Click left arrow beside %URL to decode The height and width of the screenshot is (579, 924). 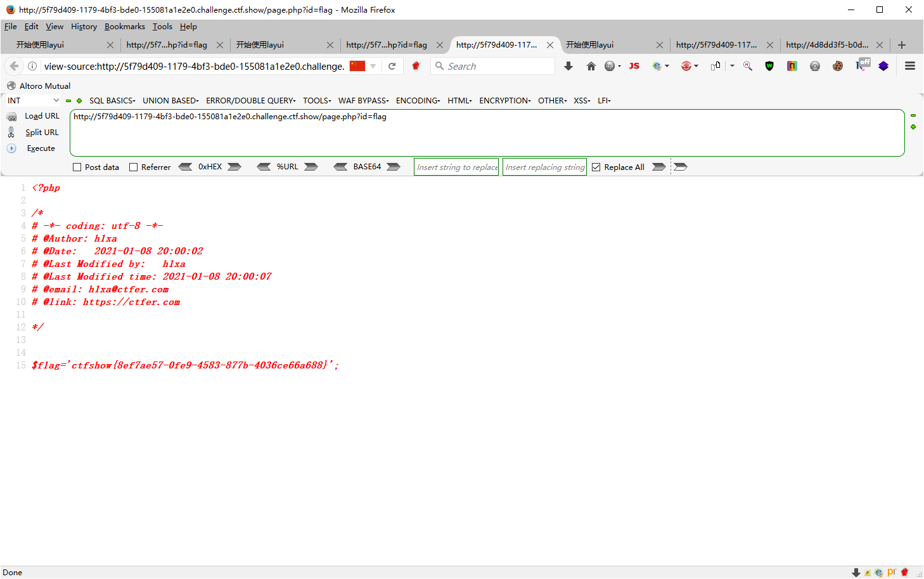click(x=264, y=167)
